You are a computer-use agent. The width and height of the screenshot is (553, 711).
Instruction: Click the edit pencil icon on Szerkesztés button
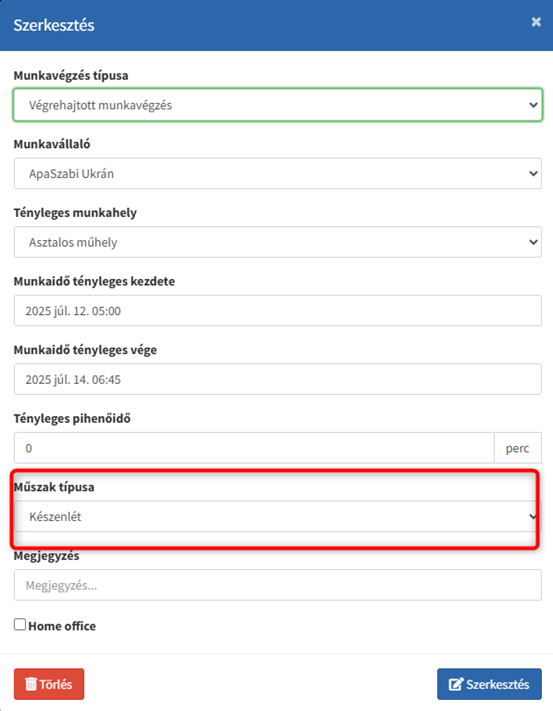click(x=456, y=684)
